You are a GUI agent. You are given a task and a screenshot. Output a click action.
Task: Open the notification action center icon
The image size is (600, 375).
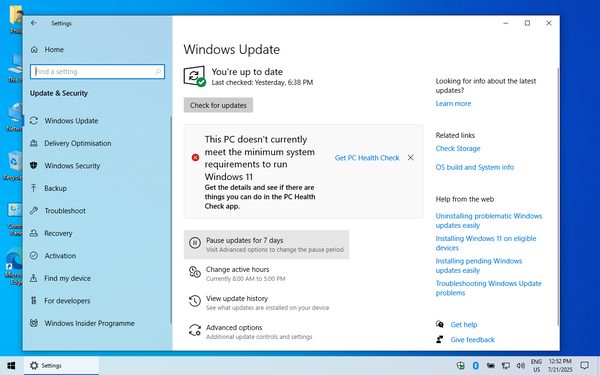pyautogui.click(x=584, y=366)
